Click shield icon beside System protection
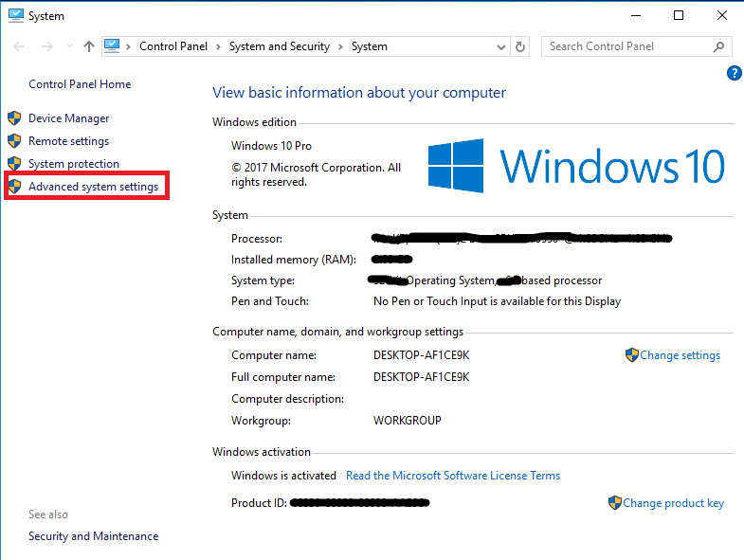The image size is (744, 560). coord(15,163)
